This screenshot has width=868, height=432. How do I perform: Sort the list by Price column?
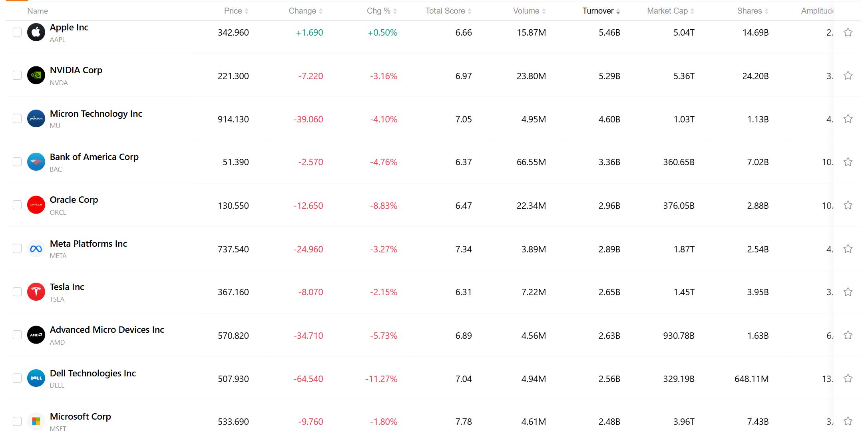236,11
